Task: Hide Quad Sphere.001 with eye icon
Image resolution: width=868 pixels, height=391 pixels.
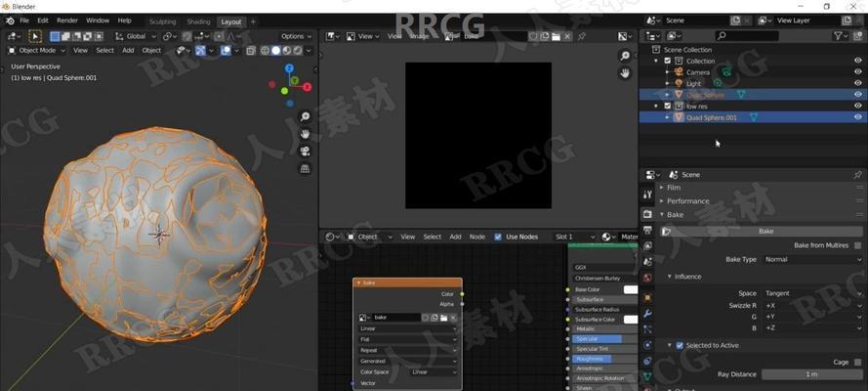Action: coord(857,117)
